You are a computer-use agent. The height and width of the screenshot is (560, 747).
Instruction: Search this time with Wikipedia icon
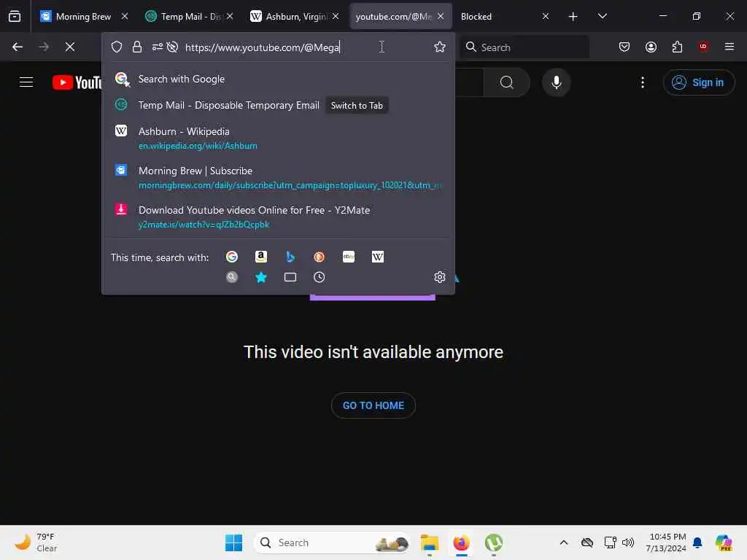click(x=377, y=257)
